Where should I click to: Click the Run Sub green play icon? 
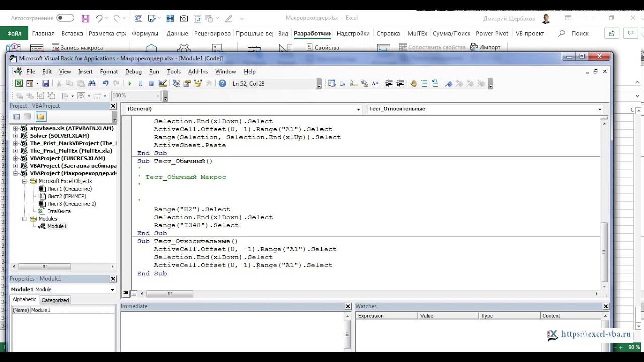pos(130,84)
